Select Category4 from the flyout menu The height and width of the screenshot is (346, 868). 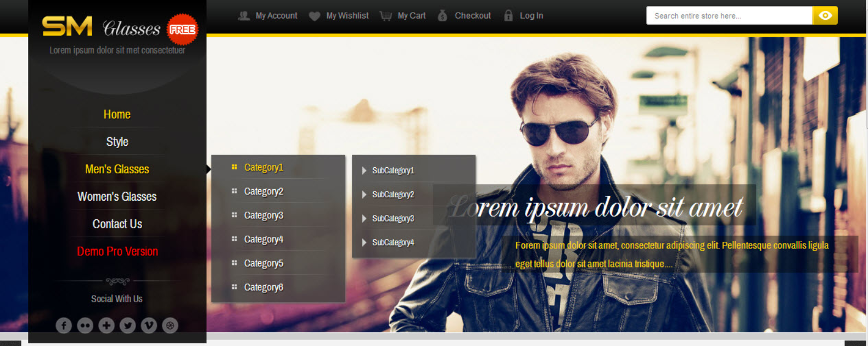(264, 239)
